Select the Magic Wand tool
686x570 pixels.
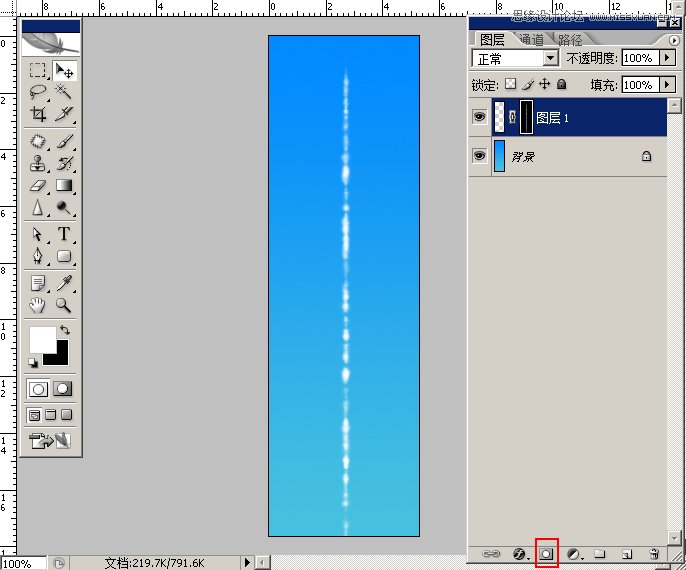click(64, 91)
